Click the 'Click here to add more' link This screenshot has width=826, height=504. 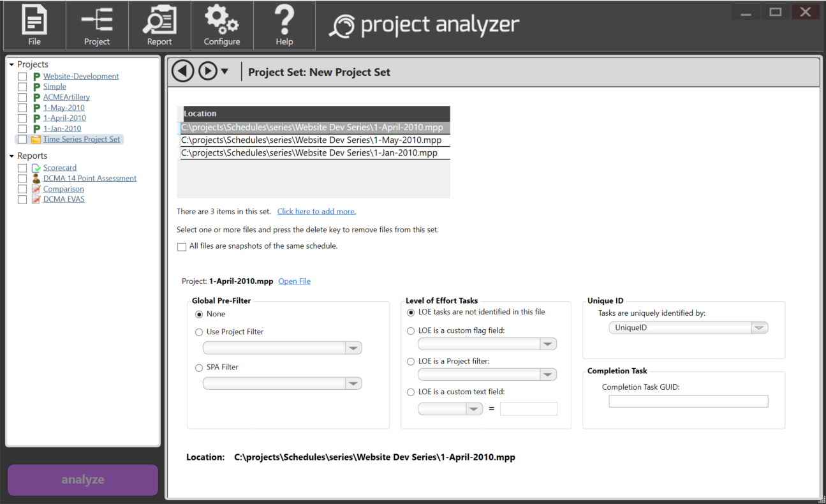point(316,212)
